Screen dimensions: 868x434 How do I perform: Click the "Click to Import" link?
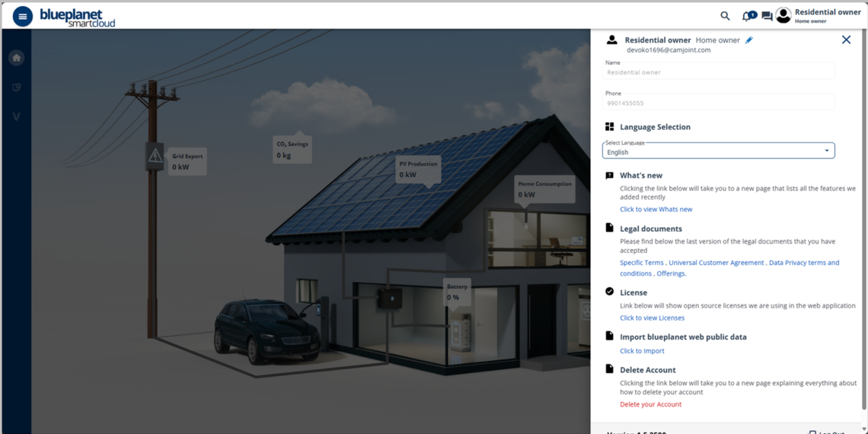coord(642,351)
